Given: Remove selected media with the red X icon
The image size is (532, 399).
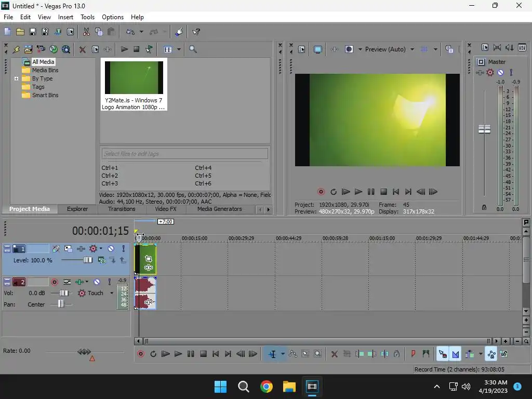Looking at the screenshot, I should point(82,49).
